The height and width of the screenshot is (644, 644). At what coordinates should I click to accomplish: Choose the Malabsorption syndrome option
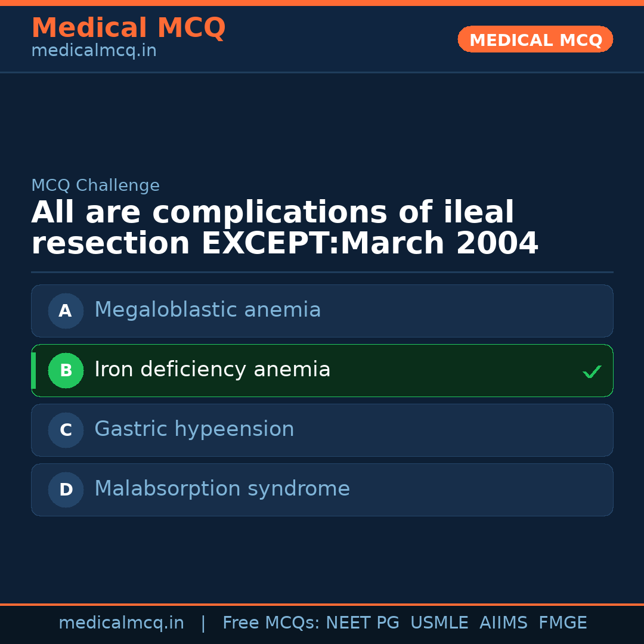(x=222, y=489)
